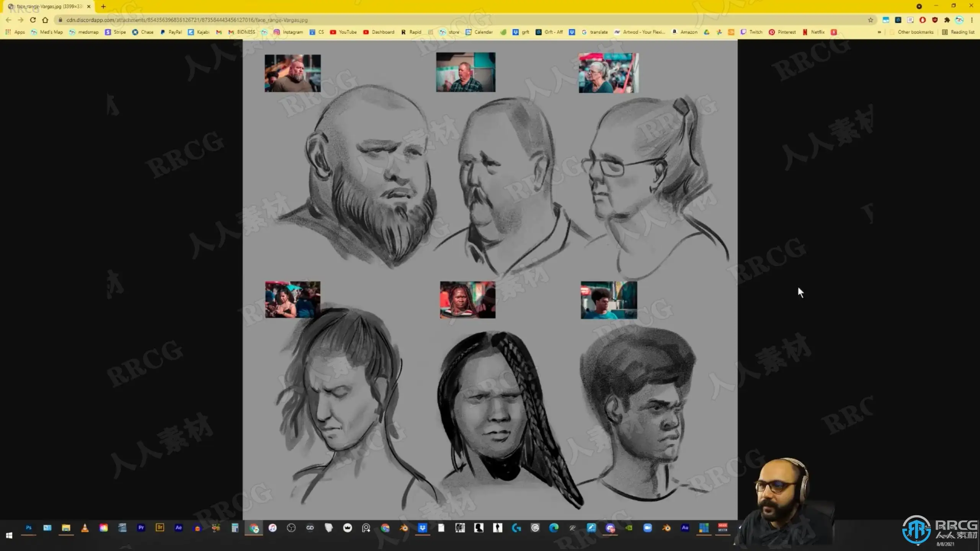Open the Instagram bookmark

pyautogui.click(x=288, y=32)
